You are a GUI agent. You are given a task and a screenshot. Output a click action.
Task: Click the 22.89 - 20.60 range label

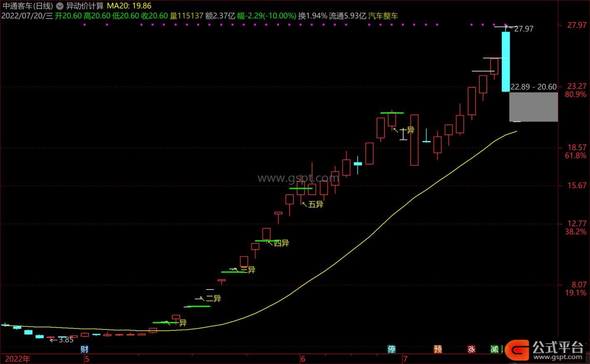point(533,87)
